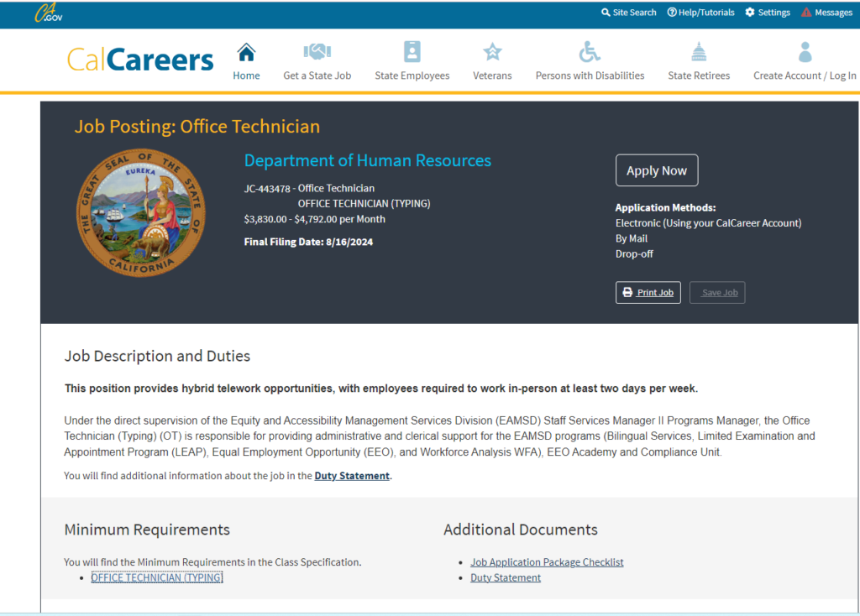Open Messages text link

point(833,12)
